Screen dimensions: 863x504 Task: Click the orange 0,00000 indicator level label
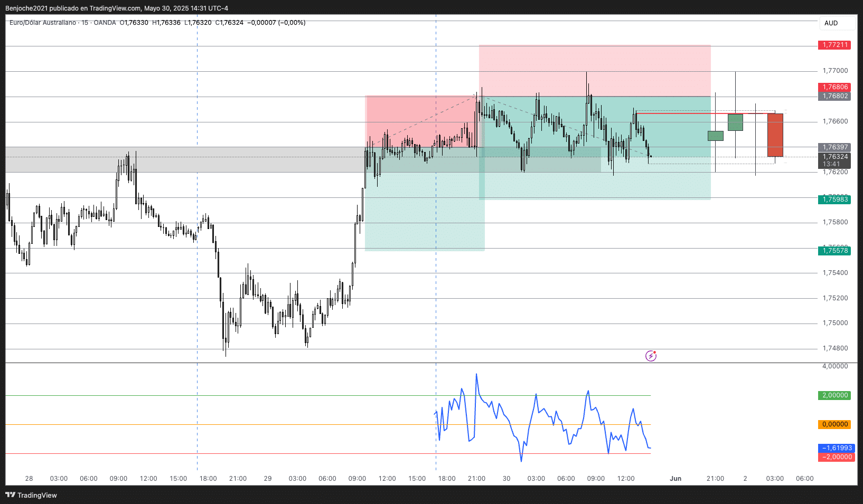tap(834, 424)
